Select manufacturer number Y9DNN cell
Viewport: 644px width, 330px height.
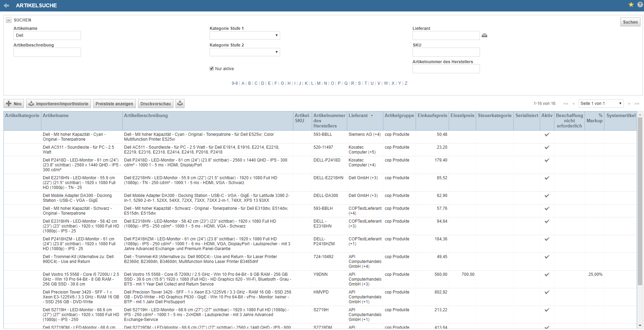320,274
